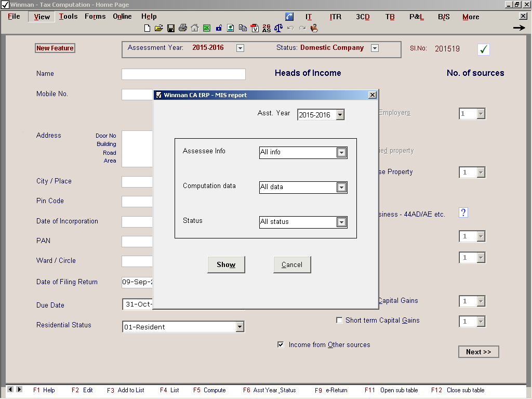The image size is (532, 399).
Task: Open the 26AS toolbar icon
Action: [267, 28]
